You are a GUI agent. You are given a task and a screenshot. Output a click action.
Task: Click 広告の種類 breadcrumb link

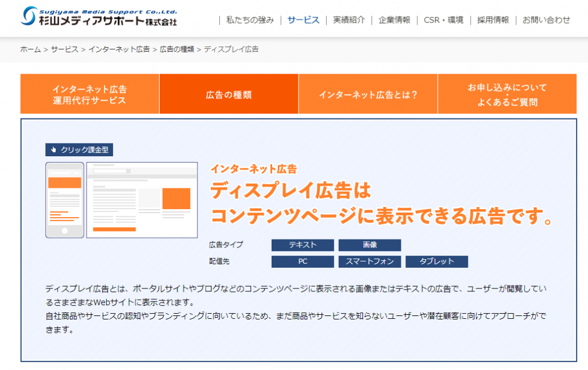click(x=177, y=49)
